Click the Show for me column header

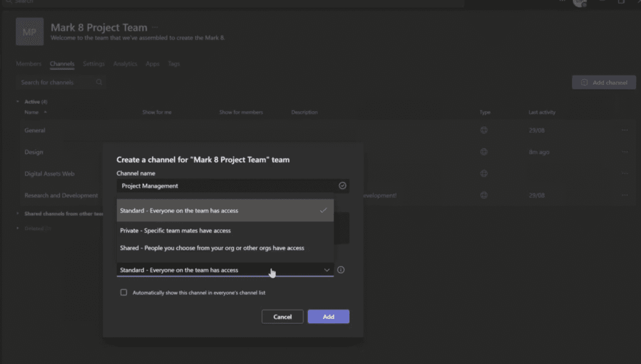(x=157, y=112)
